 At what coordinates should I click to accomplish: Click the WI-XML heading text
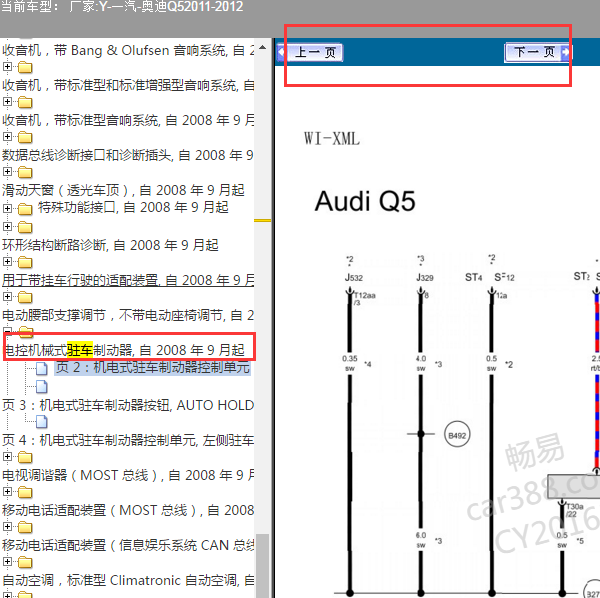click(x=332, y=139)
